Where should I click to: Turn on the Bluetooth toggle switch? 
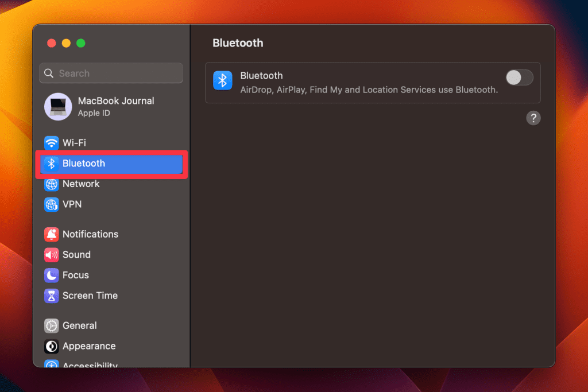coord(519,78)
